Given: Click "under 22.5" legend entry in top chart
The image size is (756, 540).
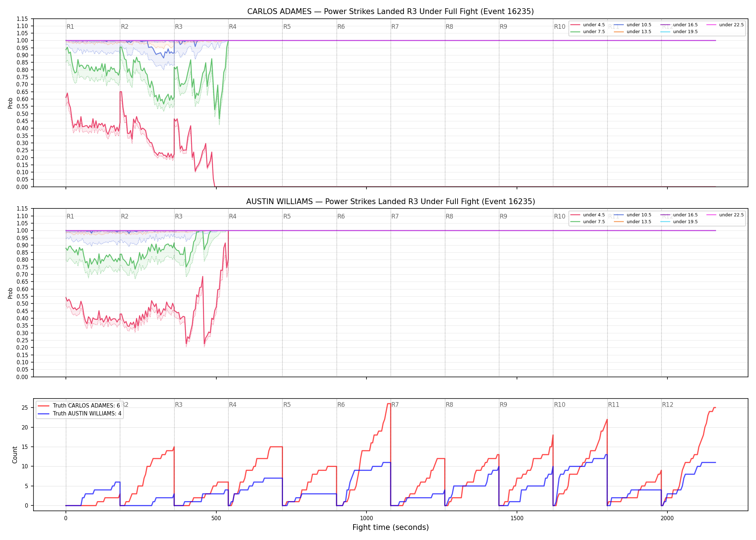Looking at the screenshot, I should pos(725,25).
